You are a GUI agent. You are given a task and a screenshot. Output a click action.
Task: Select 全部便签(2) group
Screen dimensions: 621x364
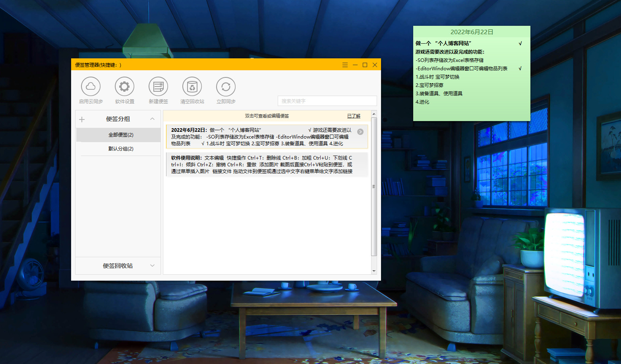118,135
